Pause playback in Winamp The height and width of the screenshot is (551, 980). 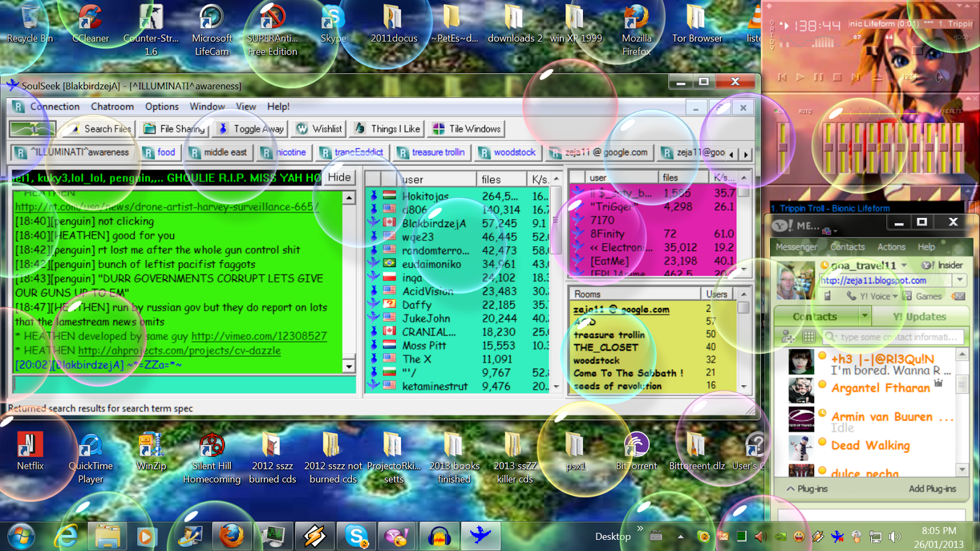[819, 77]
